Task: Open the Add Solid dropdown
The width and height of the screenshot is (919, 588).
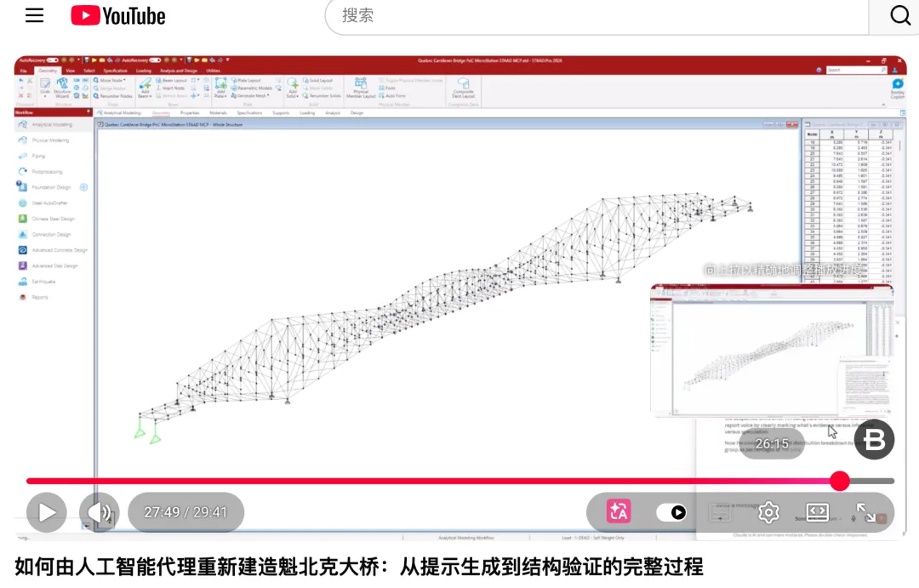Action: click(x=293, y=88)
